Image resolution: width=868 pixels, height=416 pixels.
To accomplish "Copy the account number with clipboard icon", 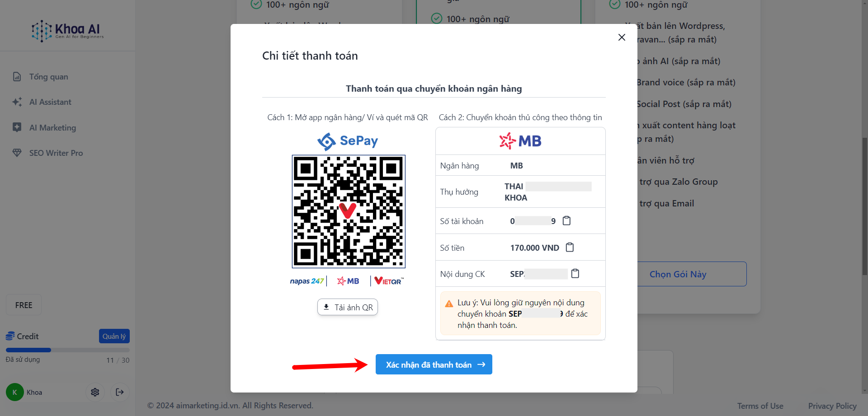I will (566, 221).
